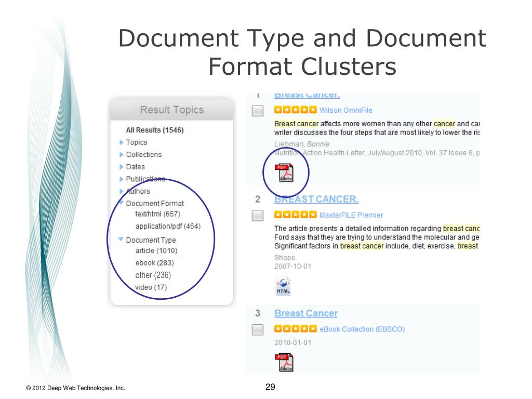Filter by video (17)
The width and height of the screenshot is (532, 399).
click(x=151, y=287)
